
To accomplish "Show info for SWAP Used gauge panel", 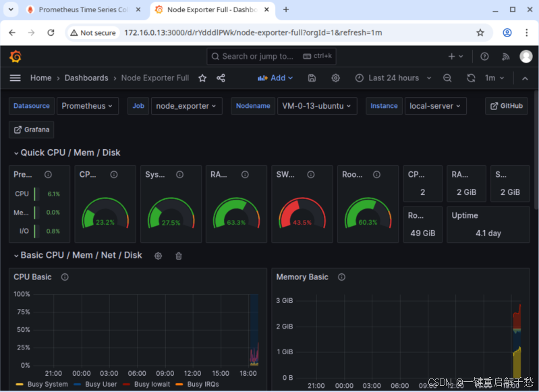I will (x=311, y=175).
